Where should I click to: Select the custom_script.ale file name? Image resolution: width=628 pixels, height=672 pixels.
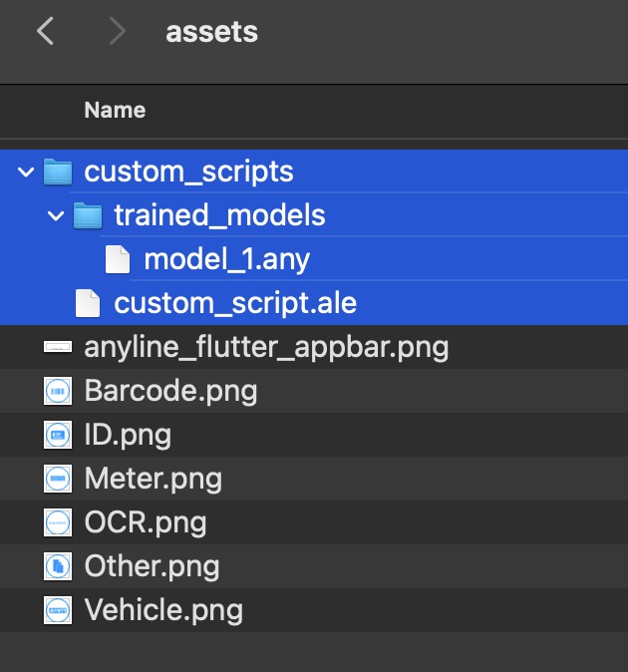pyautogui.click(x=235, y=303)
